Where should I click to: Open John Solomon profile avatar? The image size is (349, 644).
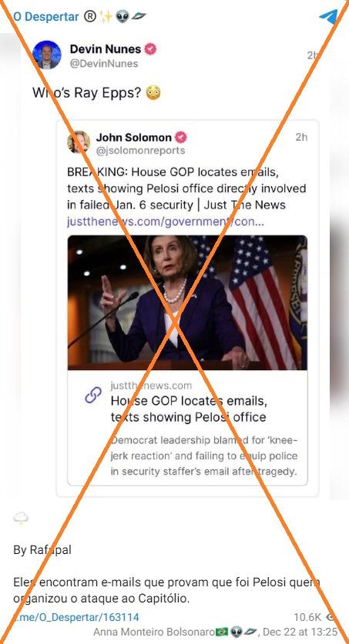click(x=79, y=142)
